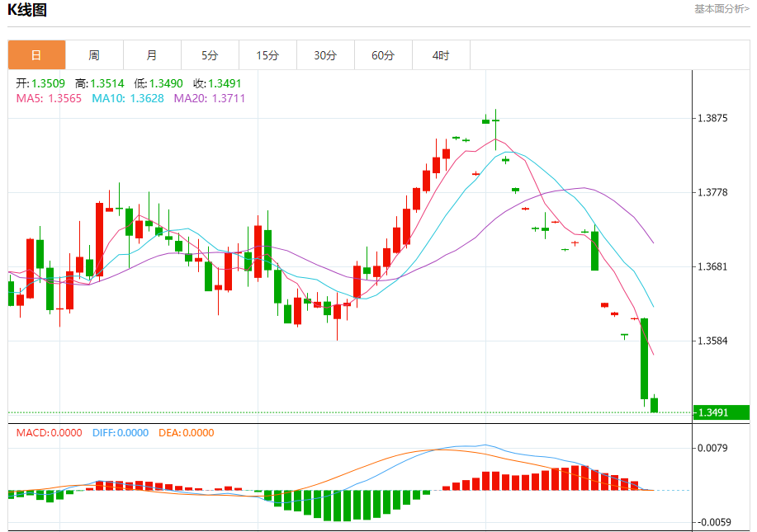Image resolution: width=757 pixels, height=532 pixels.
Task: Click the MA20: 1.3711 label
Action: (210, 98)
